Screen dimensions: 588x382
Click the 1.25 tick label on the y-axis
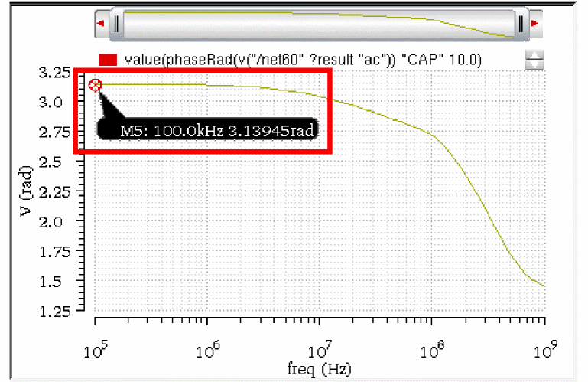55,312
